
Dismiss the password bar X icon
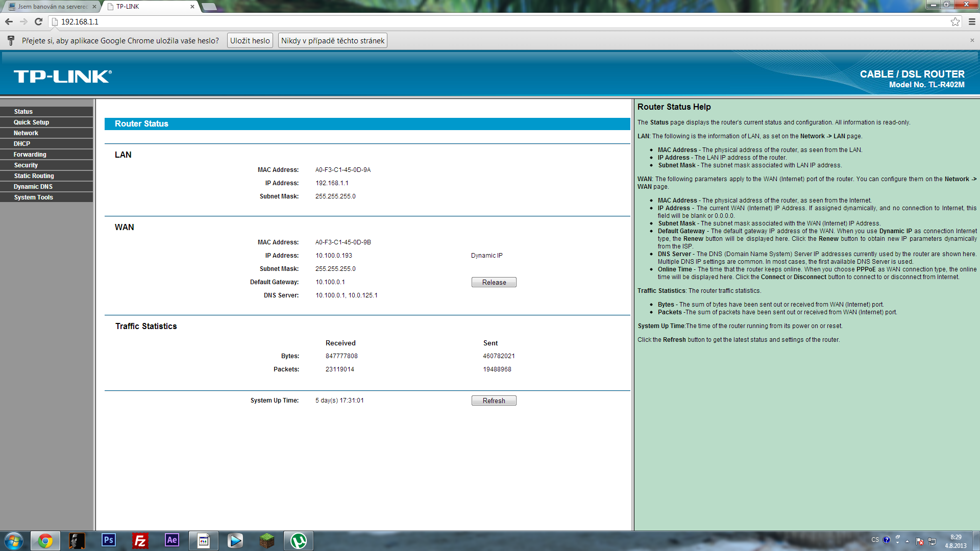pos(972,40)
